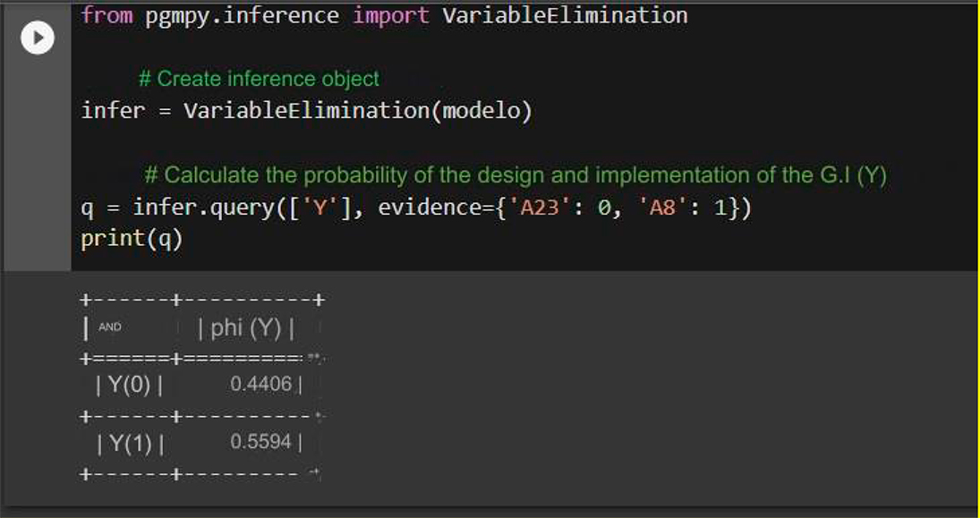Click the infer.query line of code
Image resolution: width=980 pixels, height=518 pixels.
pyautogui.click(x=416, y=208)
